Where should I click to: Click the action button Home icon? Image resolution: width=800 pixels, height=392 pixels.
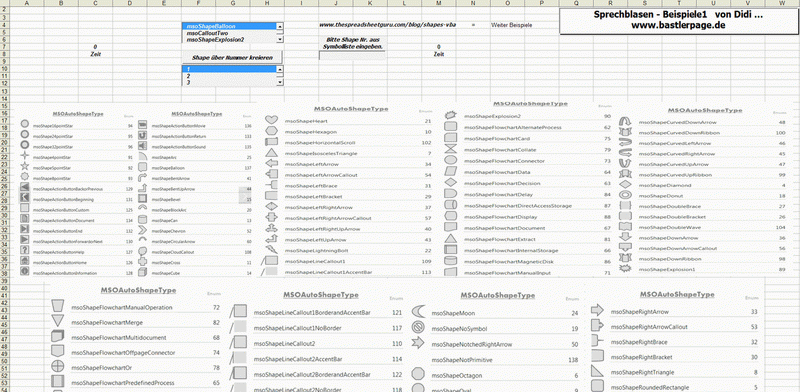pyautogui.click(x=24, y=261)
